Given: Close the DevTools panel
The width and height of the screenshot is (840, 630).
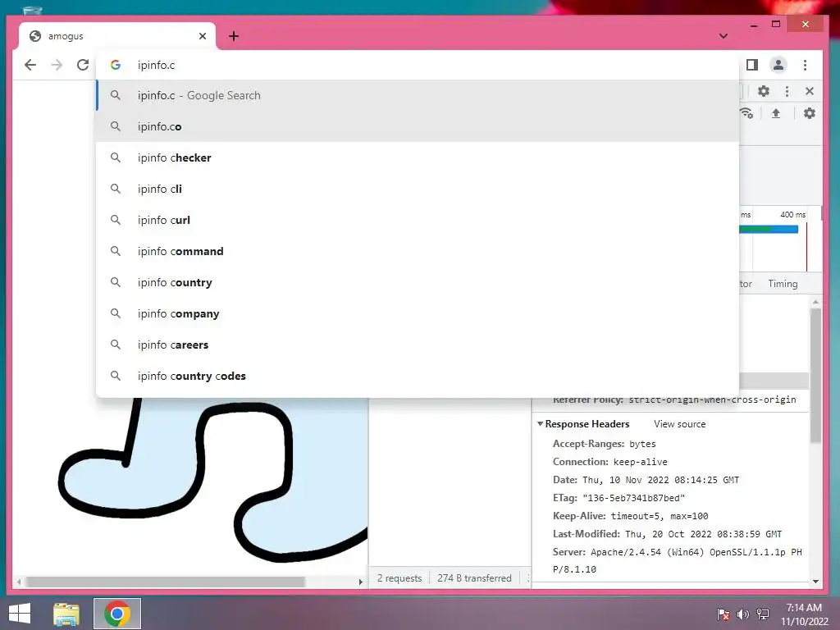Looking at the screenshot, I should pos(810,91).
